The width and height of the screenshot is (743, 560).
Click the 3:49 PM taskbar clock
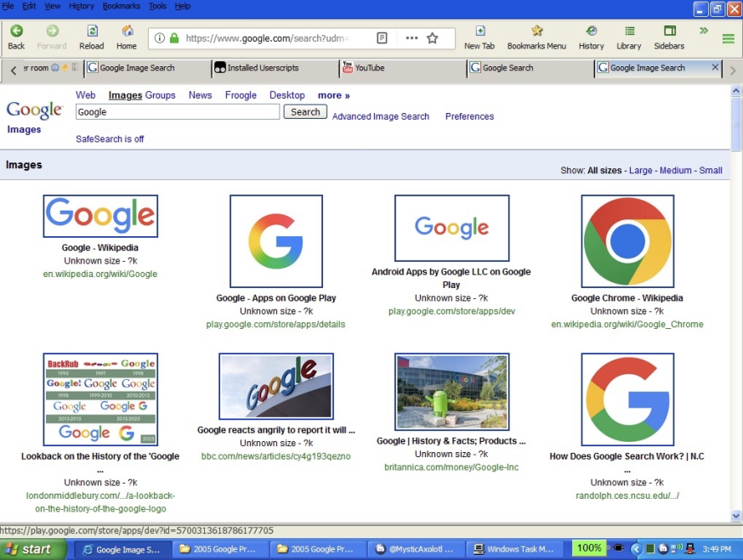coord(717,549)
